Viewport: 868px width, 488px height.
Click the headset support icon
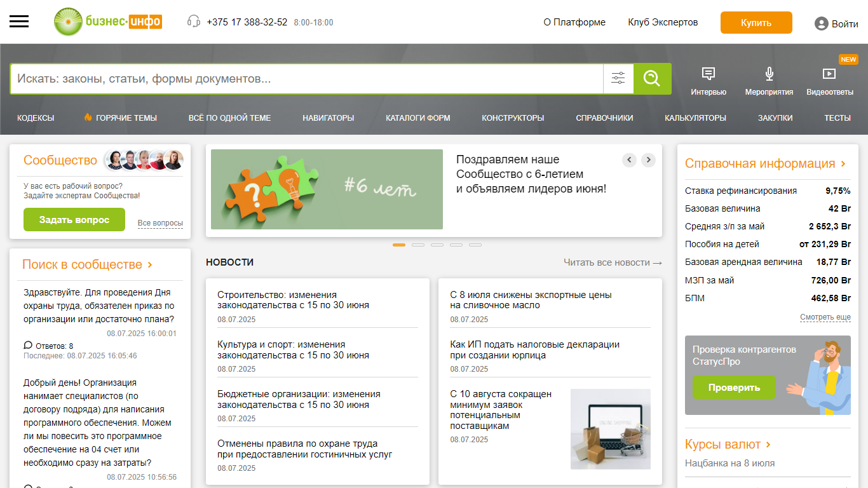(194, 22)
